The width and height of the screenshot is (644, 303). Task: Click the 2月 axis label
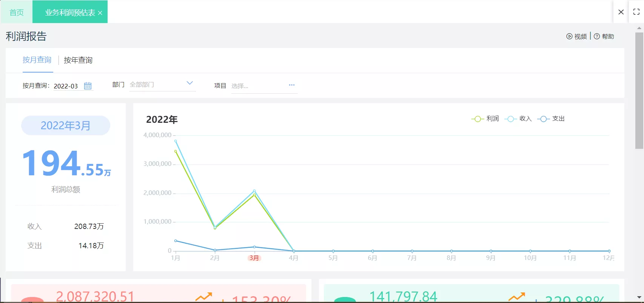click(215, 258)
